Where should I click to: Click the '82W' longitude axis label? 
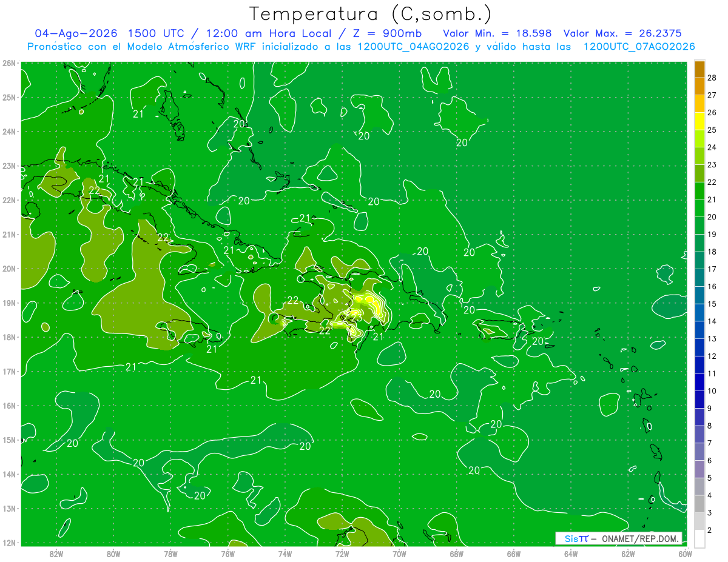56,554
